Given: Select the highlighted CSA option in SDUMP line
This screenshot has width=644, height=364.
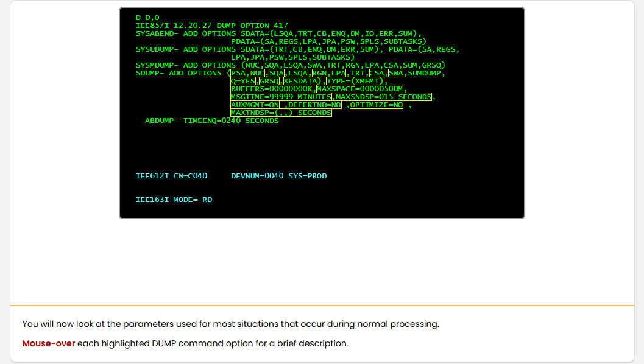Looking at the screenshot, I should tap(377, 73).
